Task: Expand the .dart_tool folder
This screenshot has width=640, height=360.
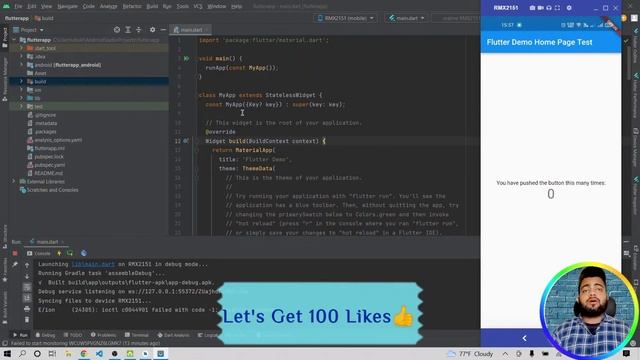Action: pos(22,48)
